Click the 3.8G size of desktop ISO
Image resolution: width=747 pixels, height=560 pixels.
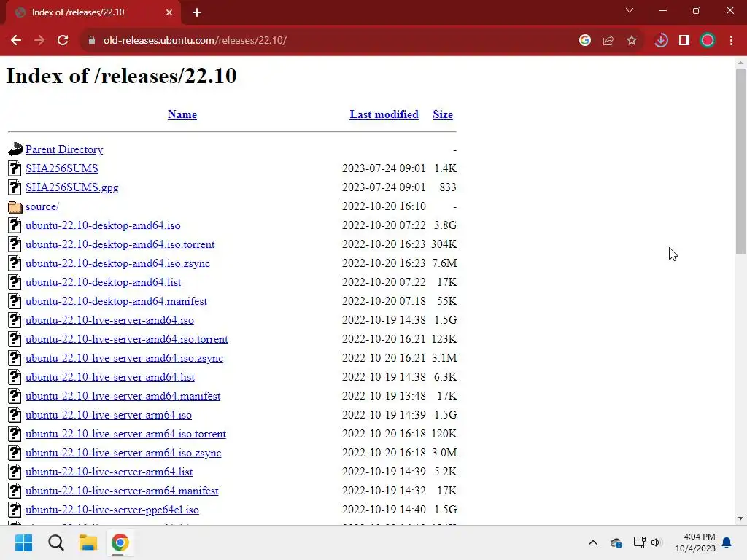pos(445,225)
